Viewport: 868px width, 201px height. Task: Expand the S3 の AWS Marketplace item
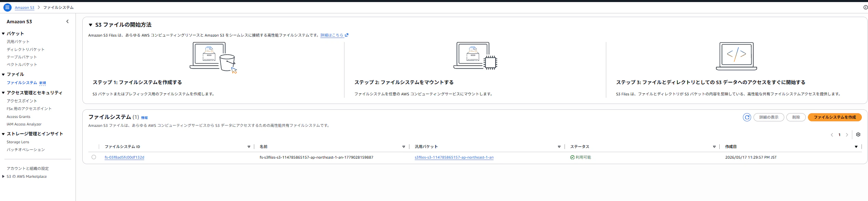point(3,176)
